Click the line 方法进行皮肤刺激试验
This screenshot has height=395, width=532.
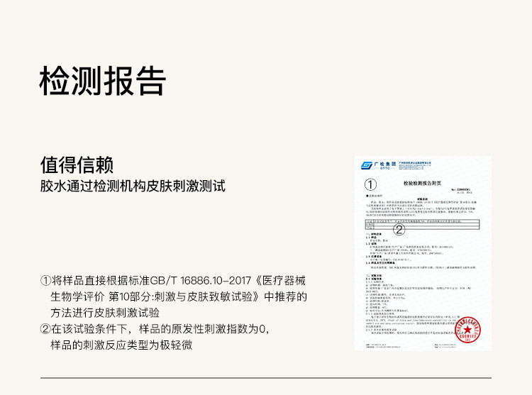[x=104, y=312]
